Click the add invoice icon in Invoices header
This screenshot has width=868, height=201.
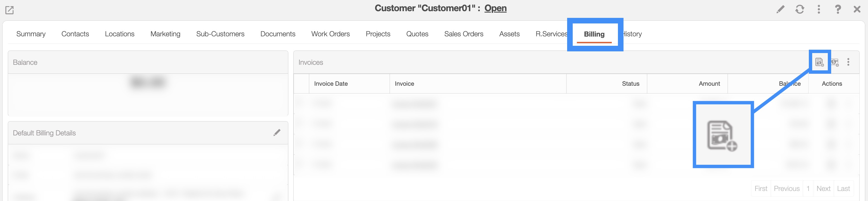tap(819, 62)
